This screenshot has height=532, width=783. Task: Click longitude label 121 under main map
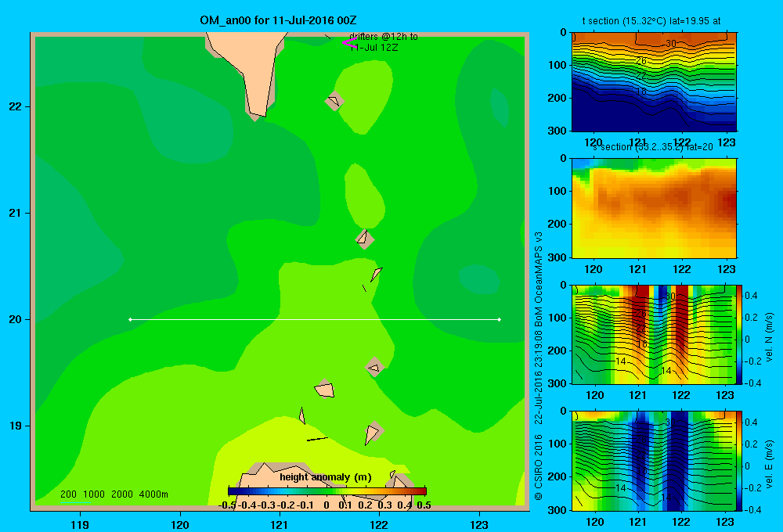pos(280,524)
